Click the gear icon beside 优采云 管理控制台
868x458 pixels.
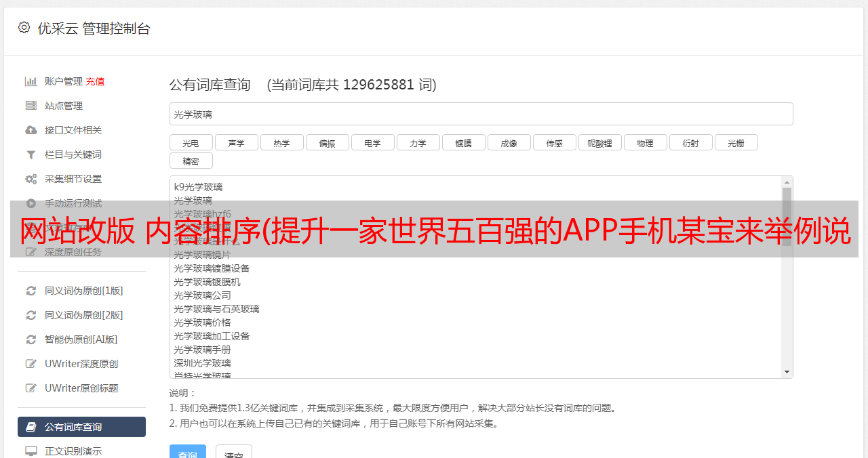click(24, 28)
